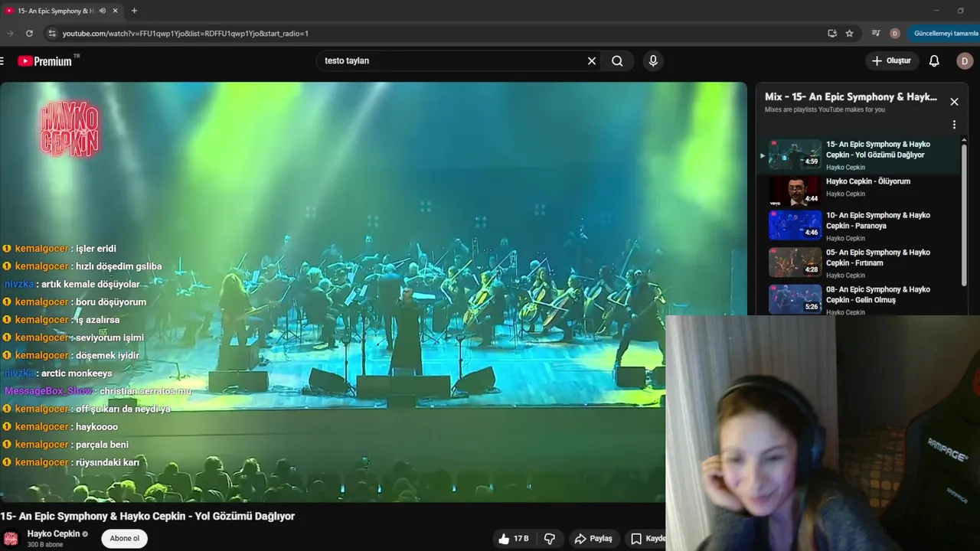Save video with Kaydet button
This screenshot has height=551, width=980.
647,539
